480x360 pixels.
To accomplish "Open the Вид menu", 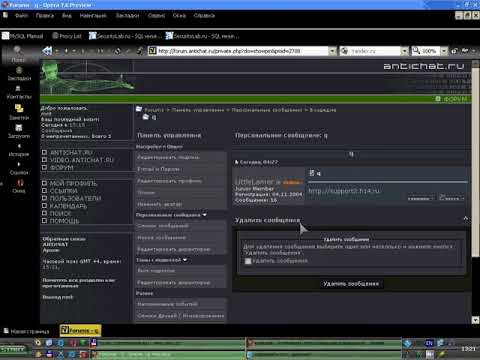I will (x=67, y=16).
